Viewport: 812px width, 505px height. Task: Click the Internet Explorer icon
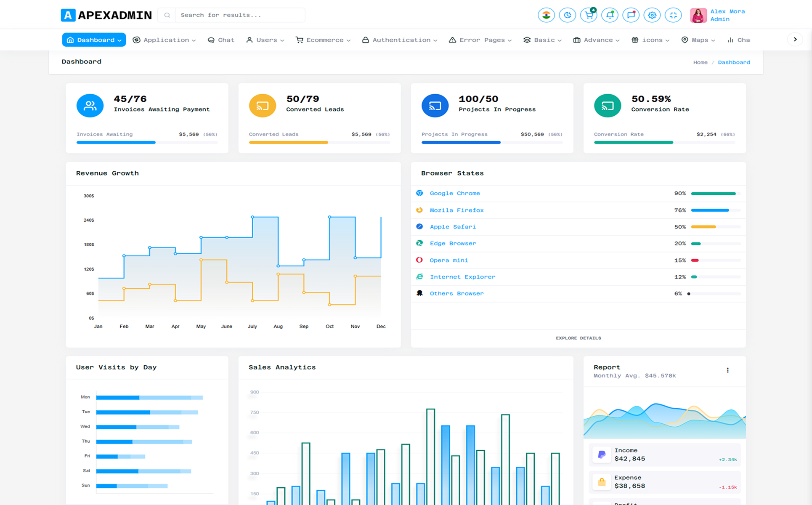(x=419, y=276)
